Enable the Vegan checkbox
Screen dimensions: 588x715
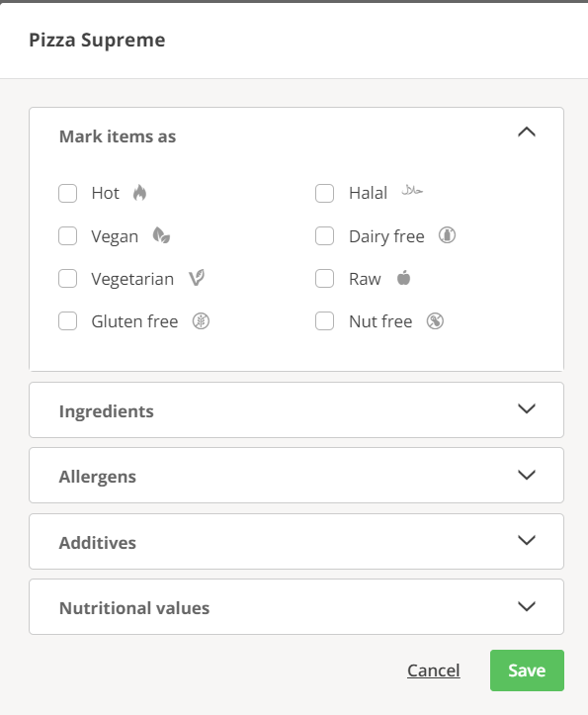coord(67,236)
